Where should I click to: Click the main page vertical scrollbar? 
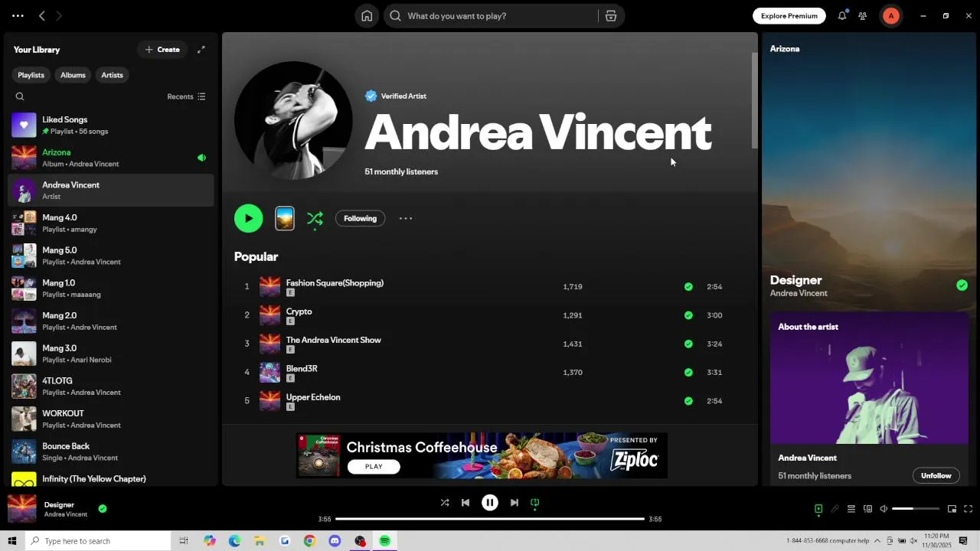click(754, 99)
